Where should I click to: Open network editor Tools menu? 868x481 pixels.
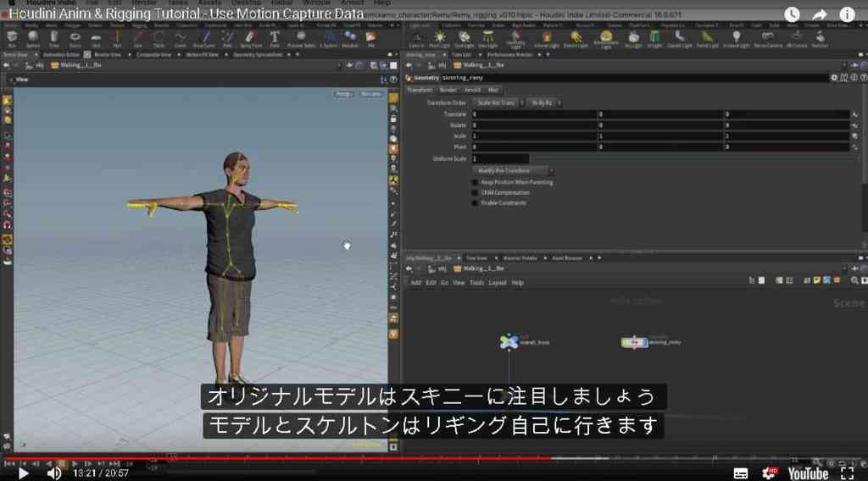click(x=476, y=283)
